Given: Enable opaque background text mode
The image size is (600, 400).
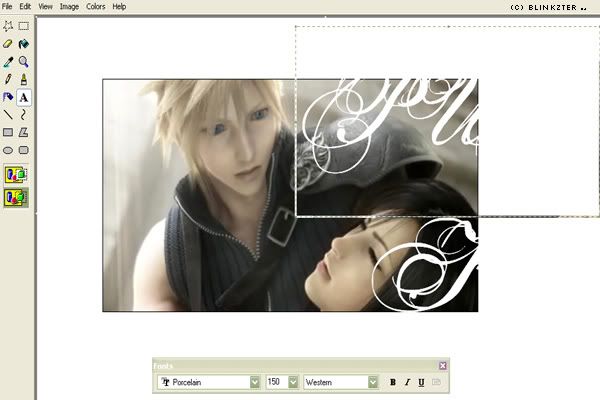Looking at the screenshot, I should [16, 175].
